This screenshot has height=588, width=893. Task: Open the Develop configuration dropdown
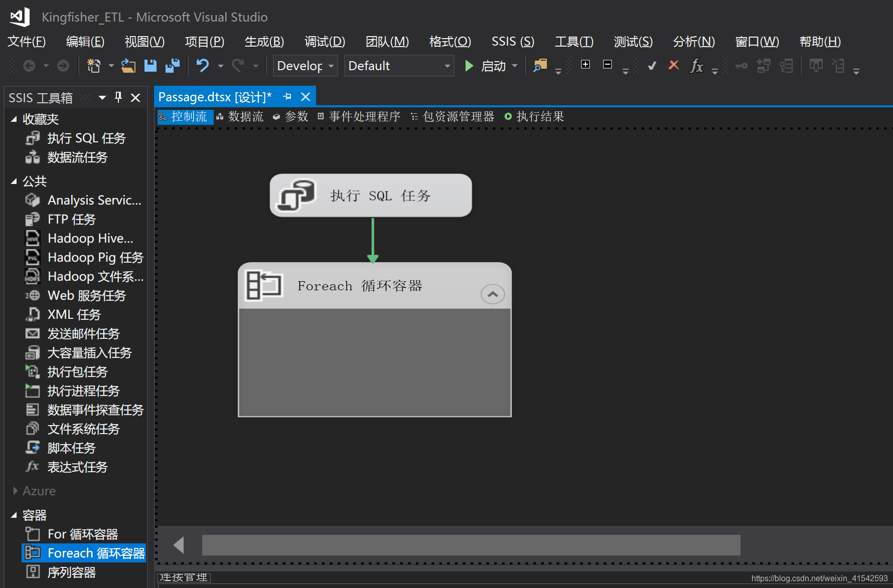click(x=305, y=66)
